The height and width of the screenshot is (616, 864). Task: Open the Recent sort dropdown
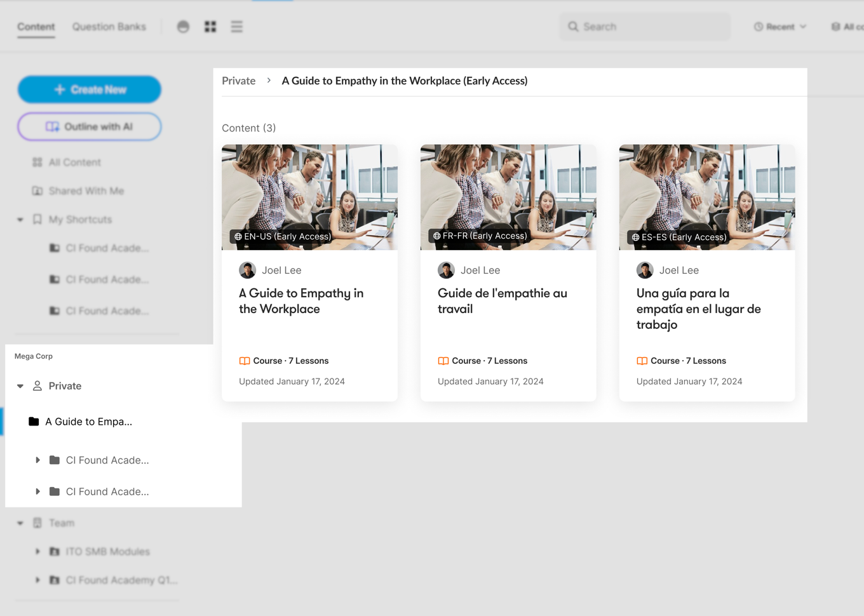[780, 27]
